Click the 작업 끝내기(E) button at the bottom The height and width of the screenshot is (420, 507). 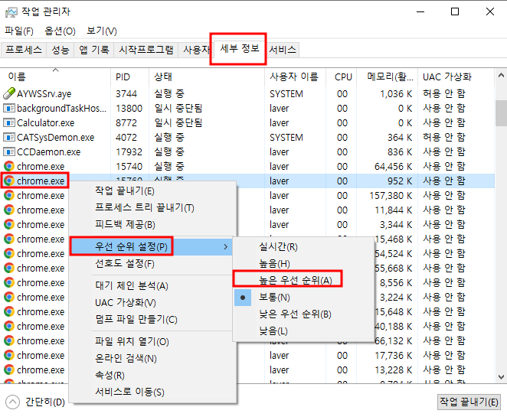pyautogui.click(x=469, y=402)
